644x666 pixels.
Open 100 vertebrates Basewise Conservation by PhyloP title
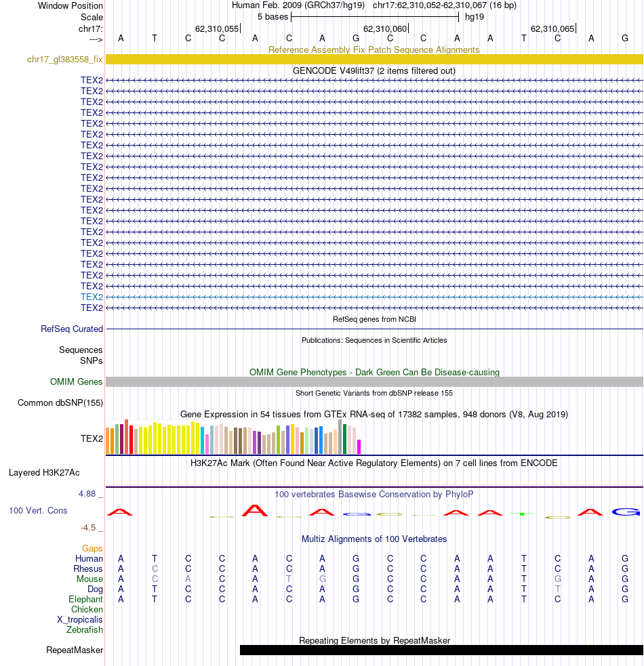click(x=374, y=495)
